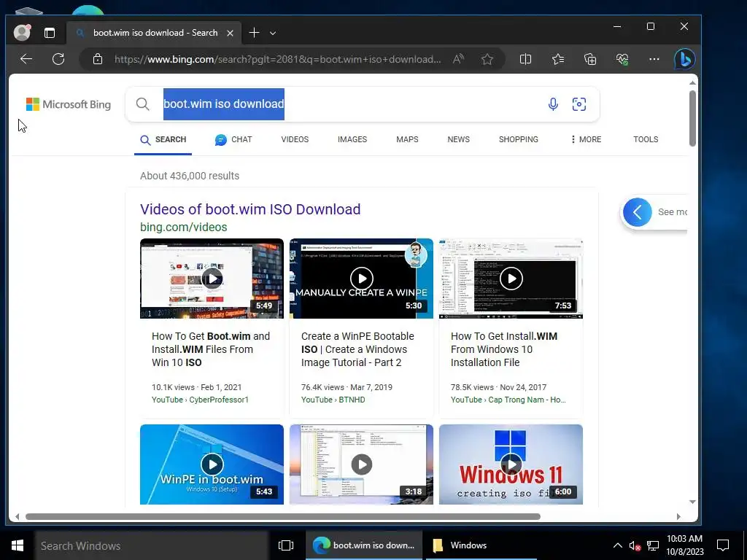Close the boot.wim iso download tab
The width and height of the screenshot is (747, 560).
(230, 33)
